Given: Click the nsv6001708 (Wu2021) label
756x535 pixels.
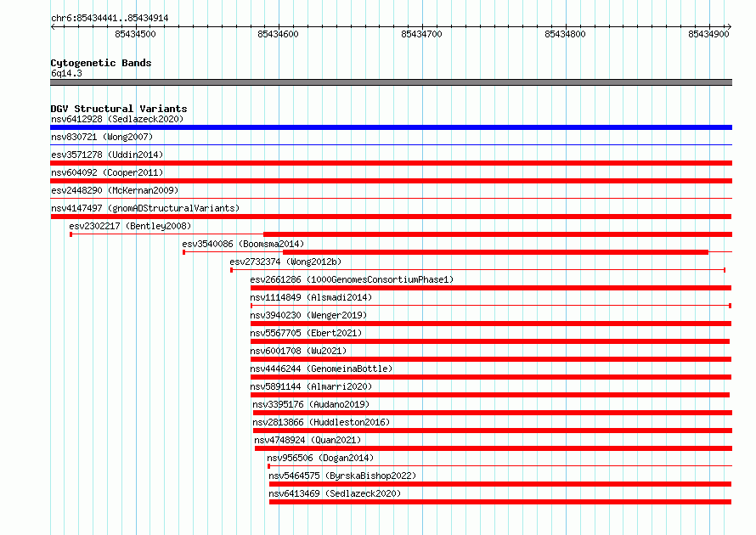Looking at the screenshot, I should click(298, 351).
